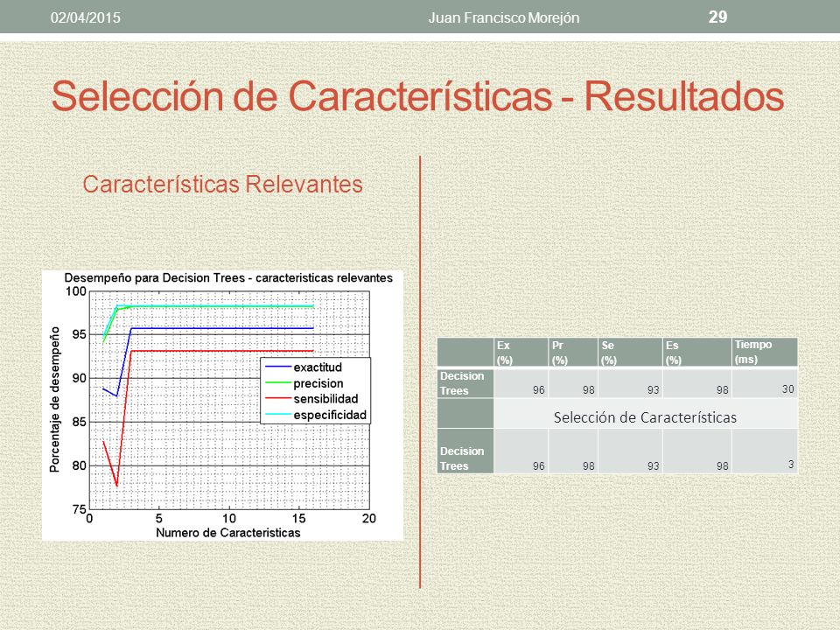Click slide number 29

click(x=717, y=17)
